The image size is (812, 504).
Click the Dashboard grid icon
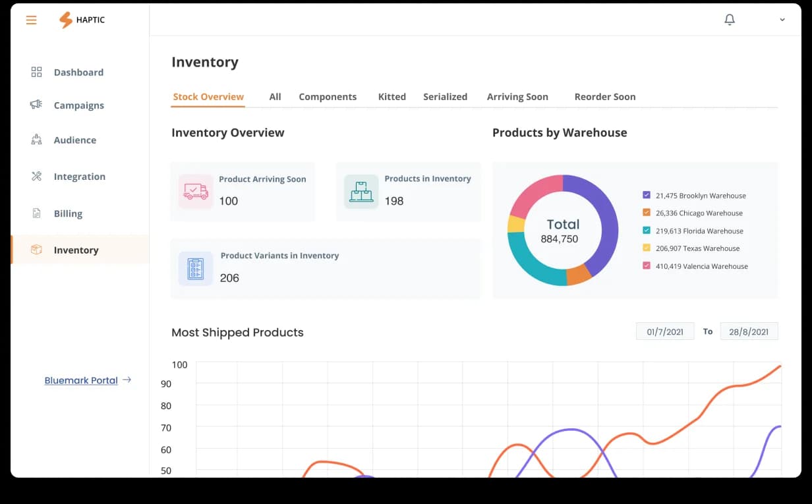37,72
